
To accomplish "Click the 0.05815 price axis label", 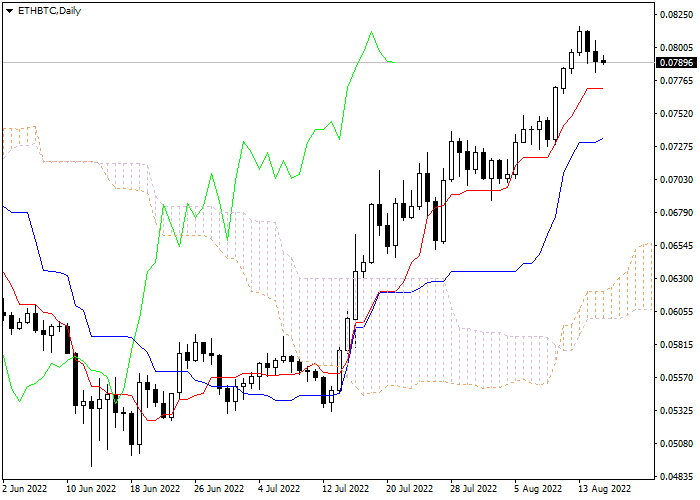I will (677, 345).
